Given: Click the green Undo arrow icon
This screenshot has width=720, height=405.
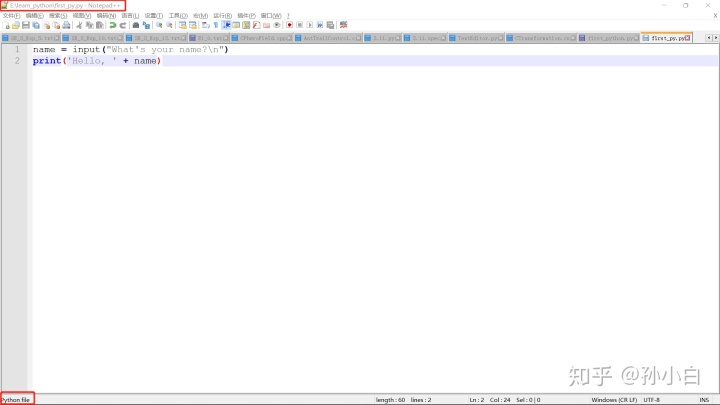Looking at the screenshot, I should (112, 25).
